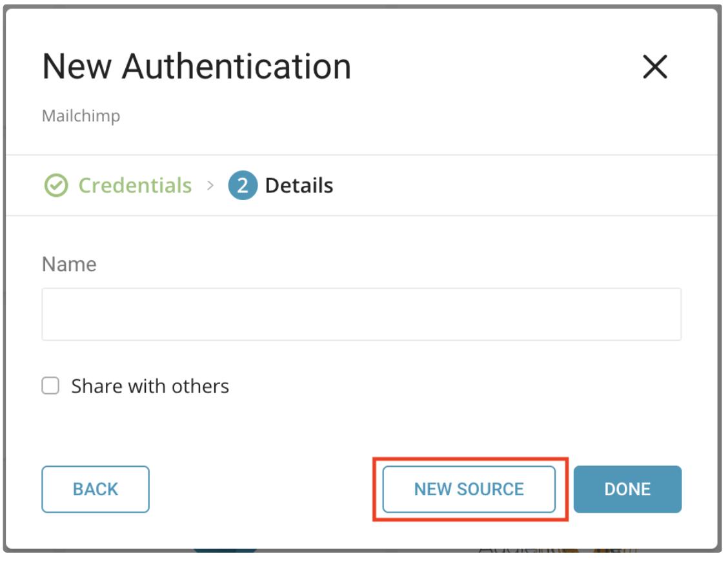Image resolution: width=728 pixels, height=563 pixels.
Task: Enable the Share with others checkbox
Action: click(x=50, y=386)
